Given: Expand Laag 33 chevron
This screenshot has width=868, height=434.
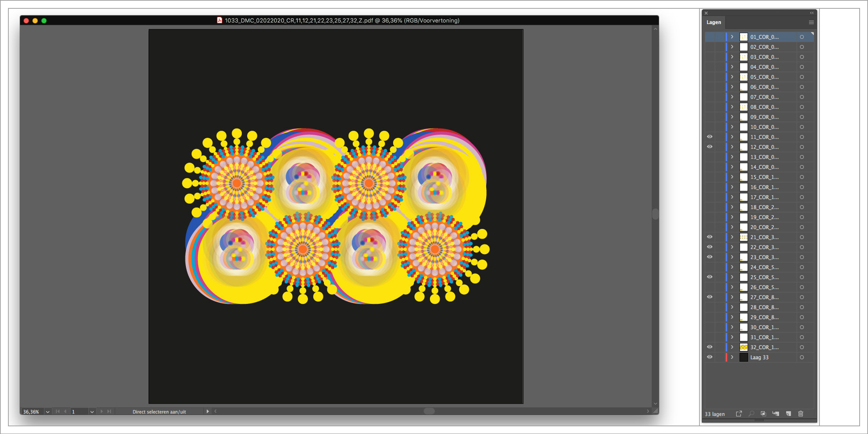Looking at the screenshot, I should click(732, 357).
